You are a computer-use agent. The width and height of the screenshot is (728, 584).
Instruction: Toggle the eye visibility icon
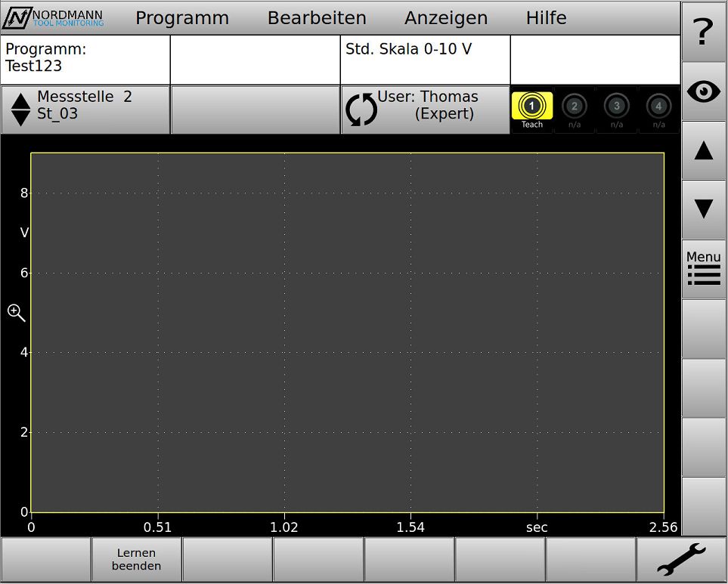coord(703,91)
